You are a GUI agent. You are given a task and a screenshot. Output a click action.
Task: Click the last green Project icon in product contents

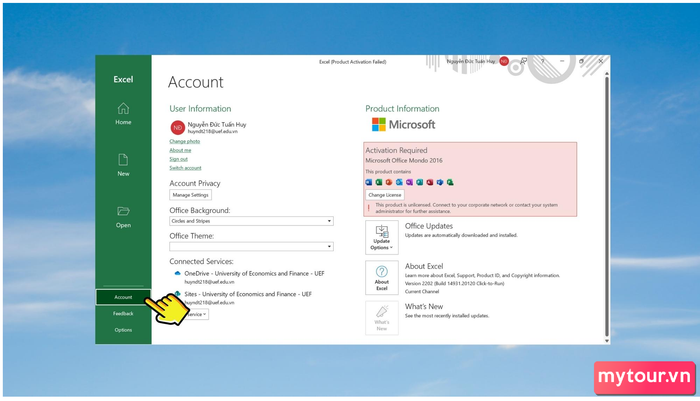(450, 182)
